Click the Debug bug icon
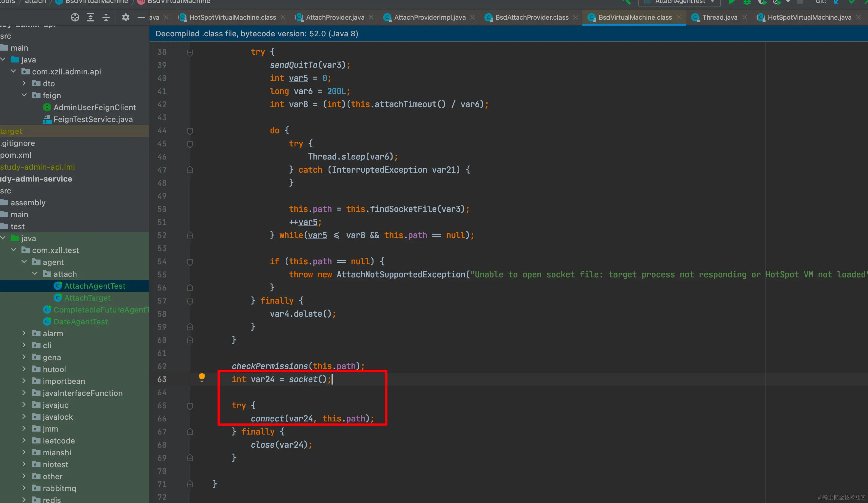The height and width of the screenshot is (503, 868). click(747, 2)
